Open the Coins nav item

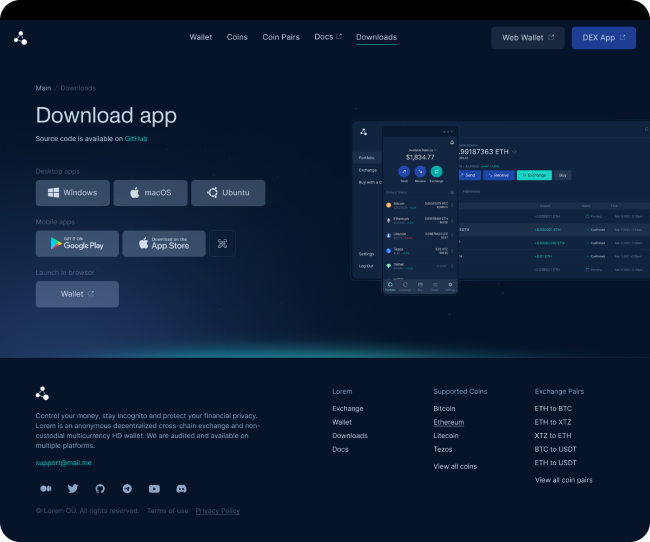tap(237, 37)
